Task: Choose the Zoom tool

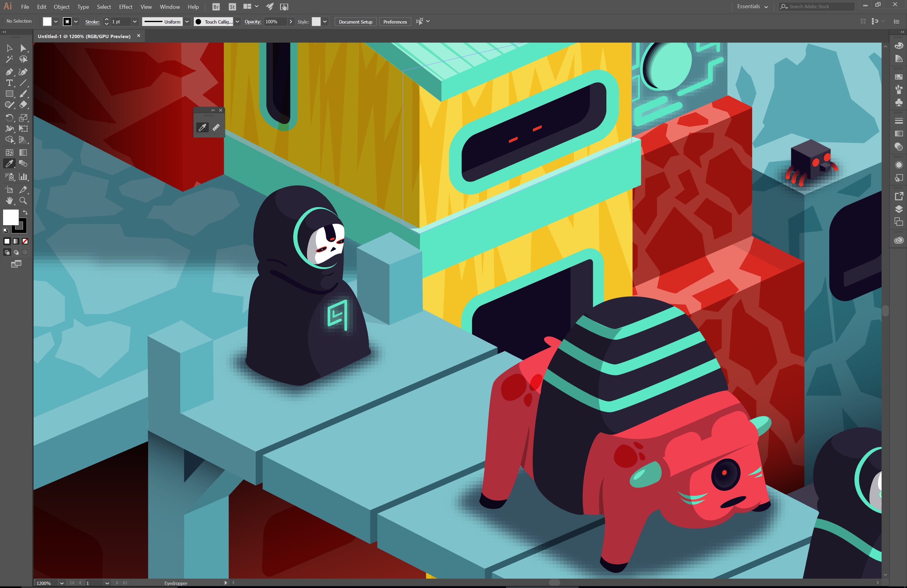Action: tap(23, 201)
